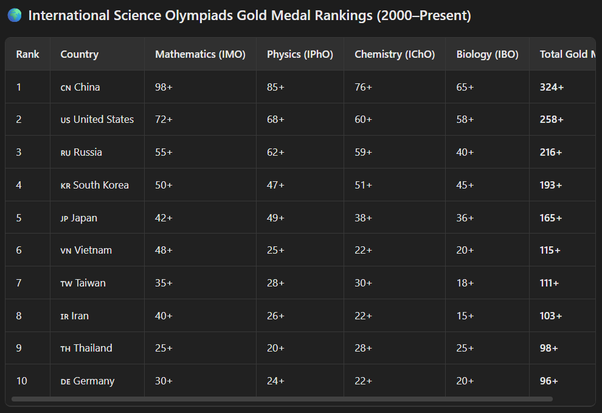Select the JP flag code icon
This screenshot has width=602, height=413.
coord(65,218)
